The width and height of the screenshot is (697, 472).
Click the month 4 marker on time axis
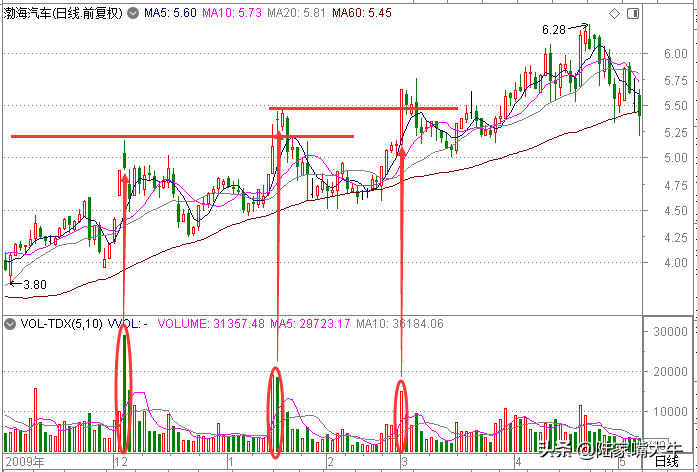(x=518, y=462)
